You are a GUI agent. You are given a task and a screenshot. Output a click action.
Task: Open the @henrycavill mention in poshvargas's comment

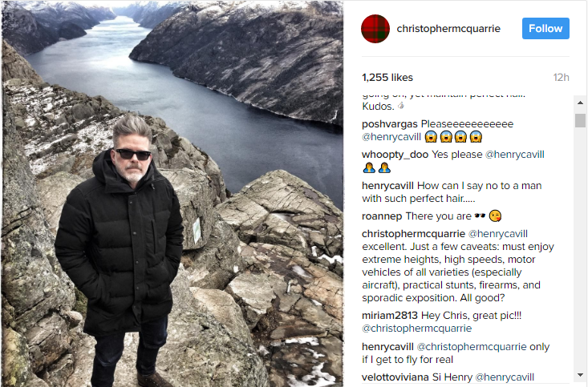click(391, 137)
